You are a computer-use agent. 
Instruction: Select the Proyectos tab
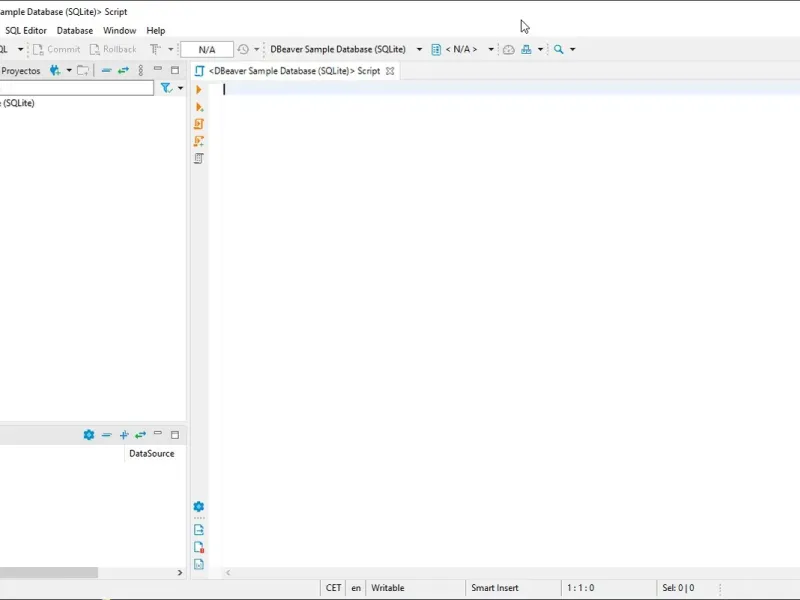pos(20,71)
